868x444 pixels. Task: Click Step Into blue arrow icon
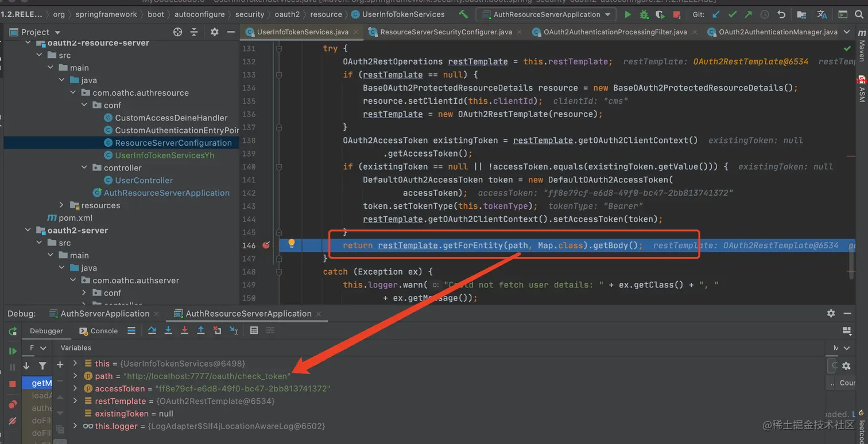click(168, 330)
